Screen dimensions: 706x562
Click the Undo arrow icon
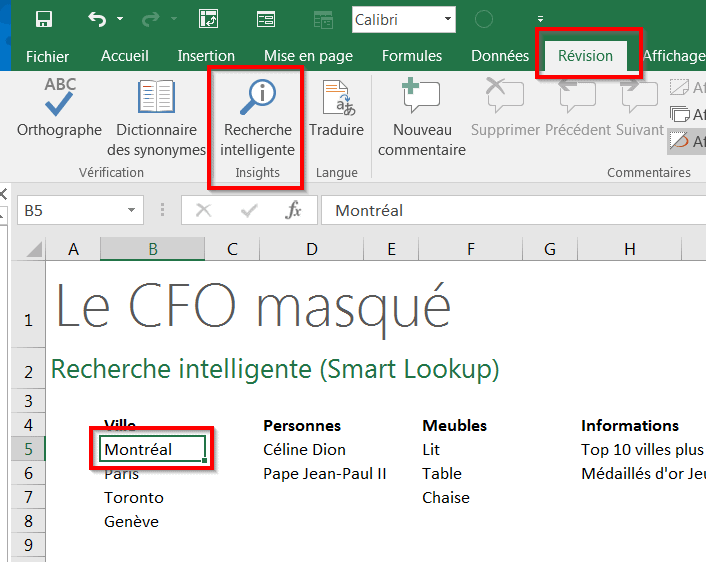coord(96,19)
